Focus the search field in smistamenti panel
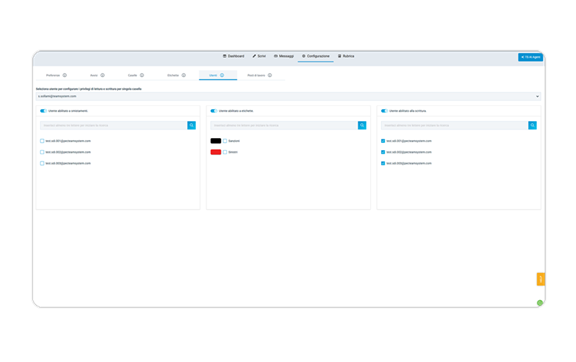 click(x=114, y=125)
